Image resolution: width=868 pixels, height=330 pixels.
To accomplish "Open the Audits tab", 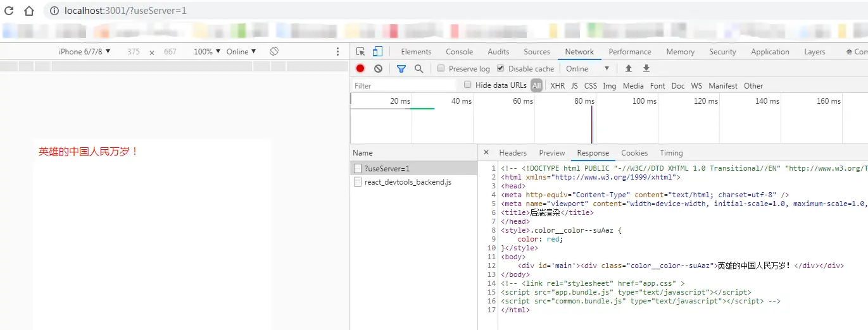I will tap(498, 52).
